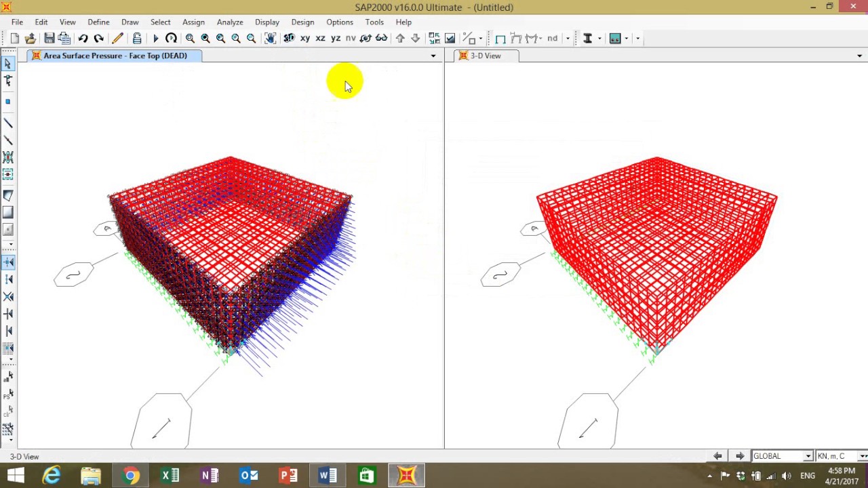
Task: Select the Draw Frame/Cable line tool
Action: coord(8,123)
